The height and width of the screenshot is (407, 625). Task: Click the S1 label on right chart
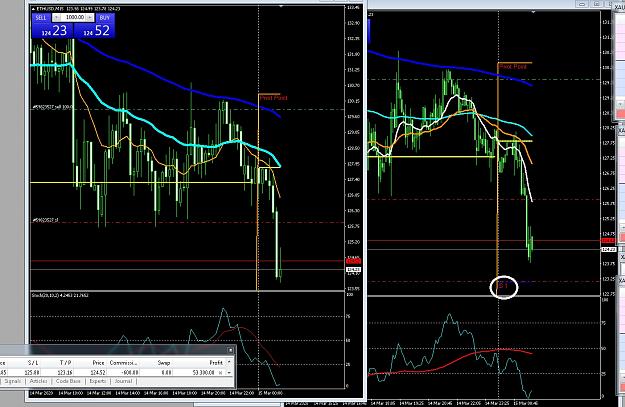pos(503,285)
